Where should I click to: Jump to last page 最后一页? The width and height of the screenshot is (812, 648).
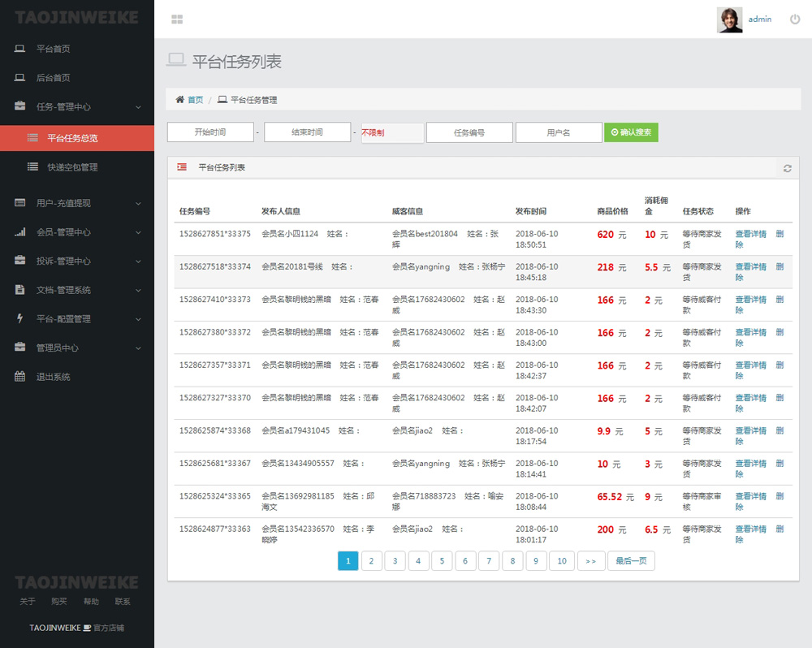click(631, 561)
